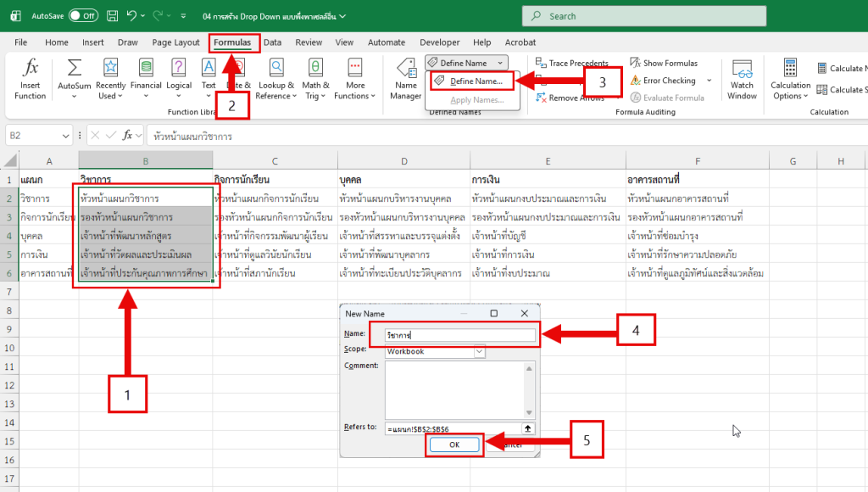Expand the Error Checking dropdown arrow
Image resolution: width=868 pixels, height=492 pixels.
pos(709,81)
